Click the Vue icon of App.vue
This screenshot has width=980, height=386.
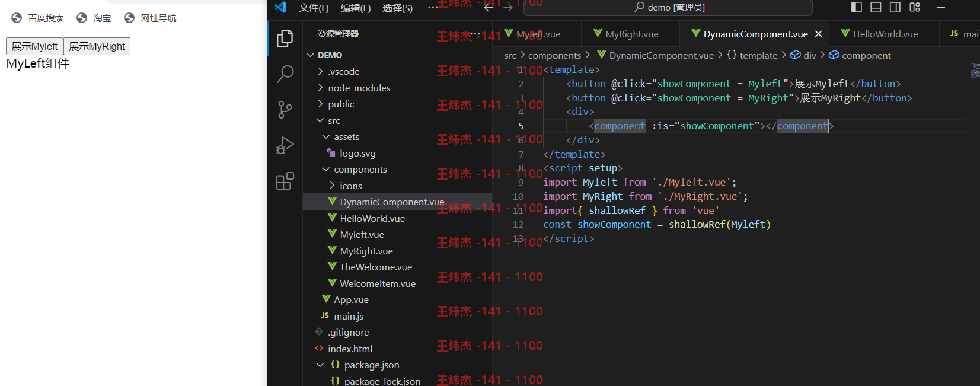click(x=326, y=299)
